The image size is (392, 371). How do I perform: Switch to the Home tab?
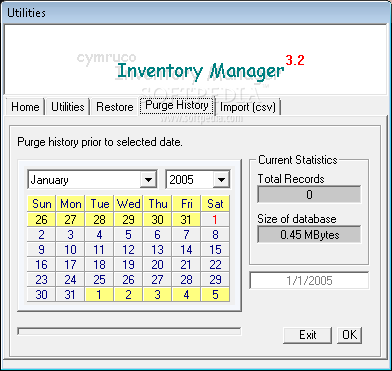click(x=25, y=107)
